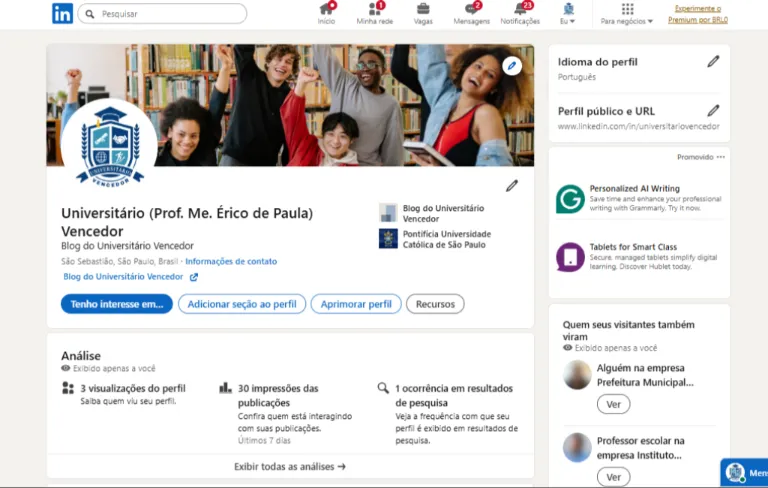Open Blog do Universitário Vencedor website link

(x=123, y=277)
